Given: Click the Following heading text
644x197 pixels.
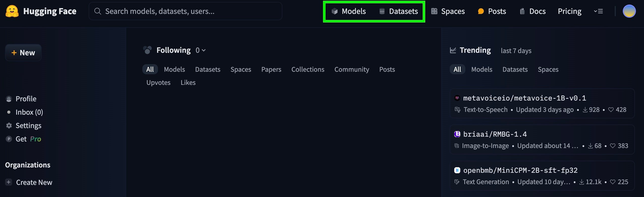Looking at the screenshot, I should (x=173, y=50).
